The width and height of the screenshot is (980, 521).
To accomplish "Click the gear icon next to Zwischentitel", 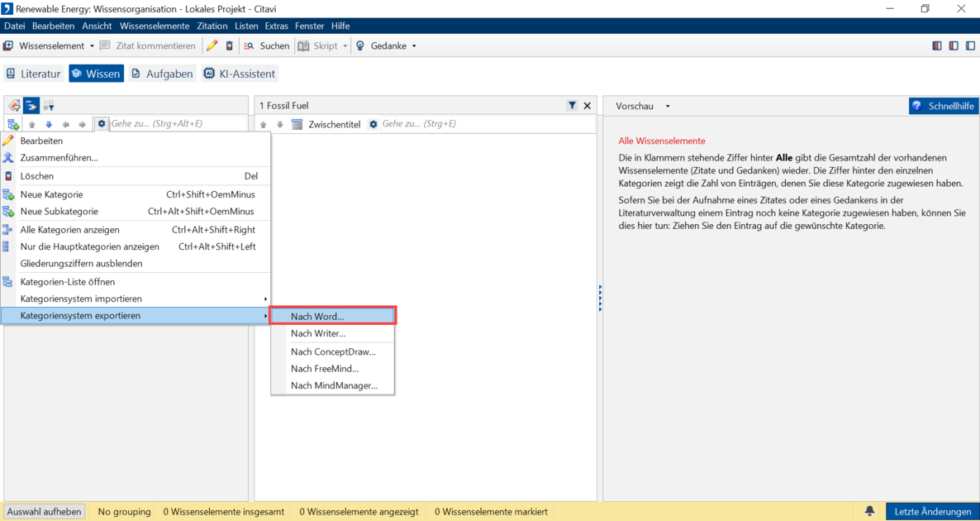I will (x=373, y=124).
